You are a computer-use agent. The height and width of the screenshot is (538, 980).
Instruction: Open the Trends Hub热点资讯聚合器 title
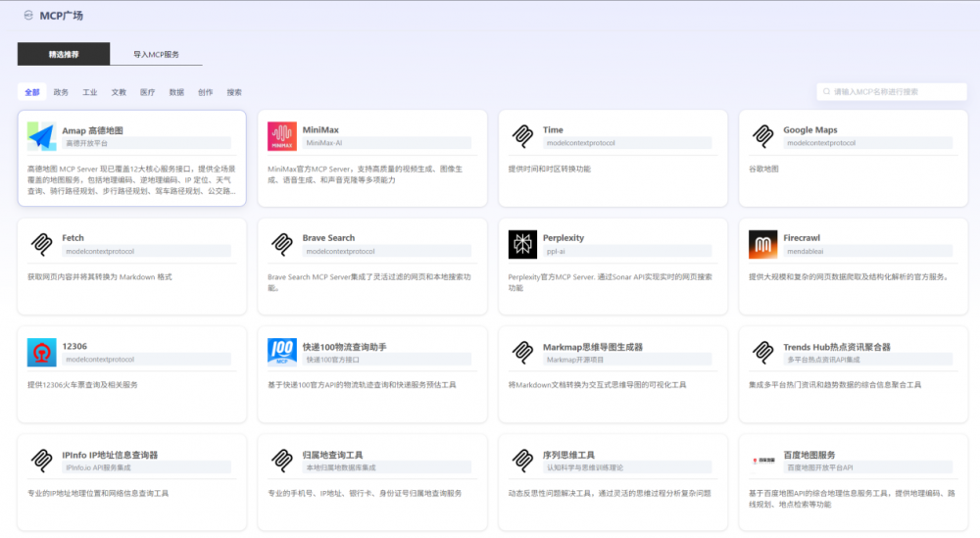837,347
